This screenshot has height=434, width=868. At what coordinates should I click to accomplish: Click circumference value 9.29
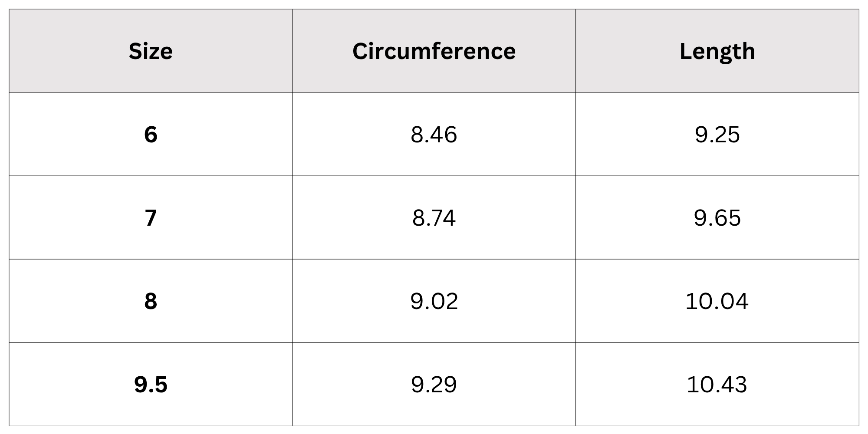pyautogui.click(x=434, y=385)
